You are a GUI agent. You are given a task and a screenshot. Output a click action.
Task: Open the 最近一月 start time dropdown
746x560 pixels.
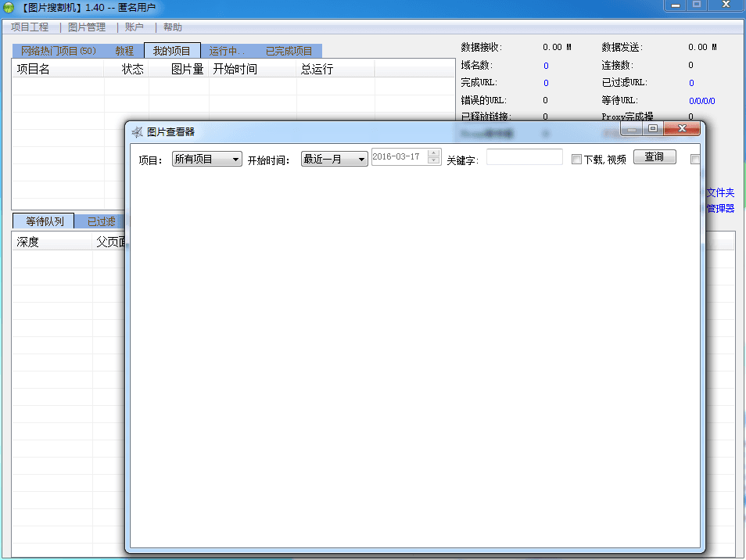click(334, 160)
